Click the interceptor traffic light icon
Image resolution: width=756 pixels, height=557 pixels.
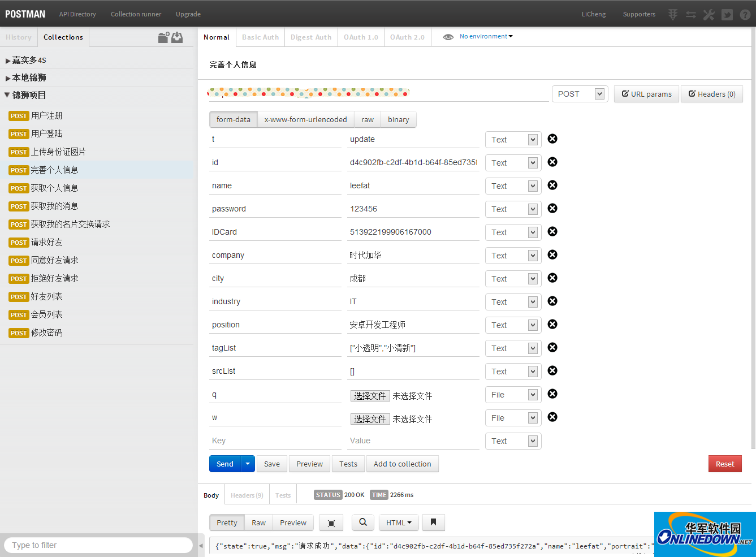point(672,14)
